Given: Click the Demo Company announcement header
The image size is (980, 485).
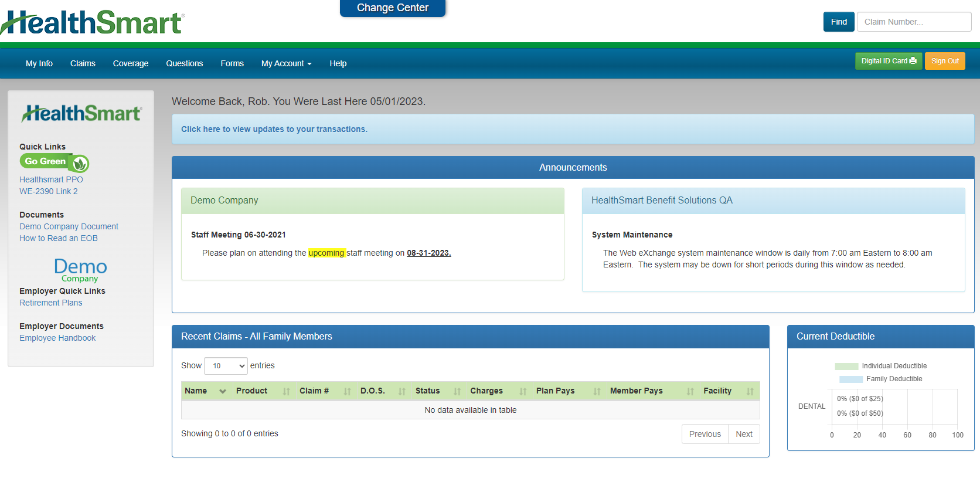Looking at the screenshot, I should 373,201.
